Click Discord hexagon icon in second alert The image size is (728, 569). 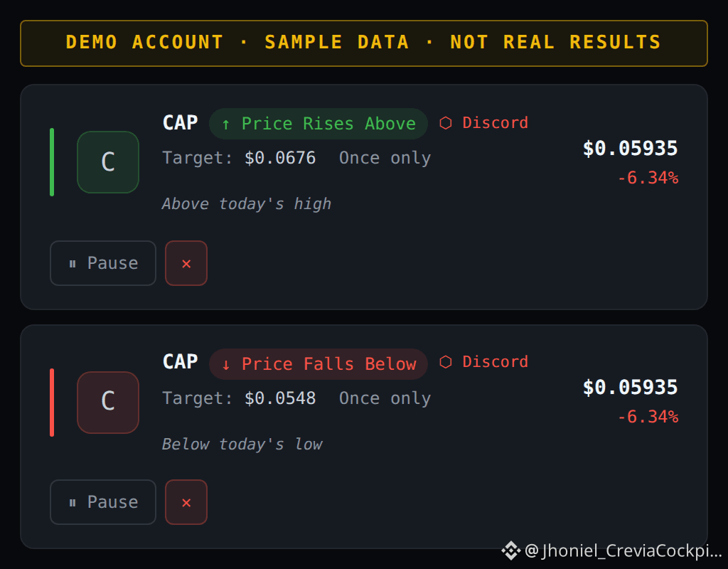click(446, 362)
